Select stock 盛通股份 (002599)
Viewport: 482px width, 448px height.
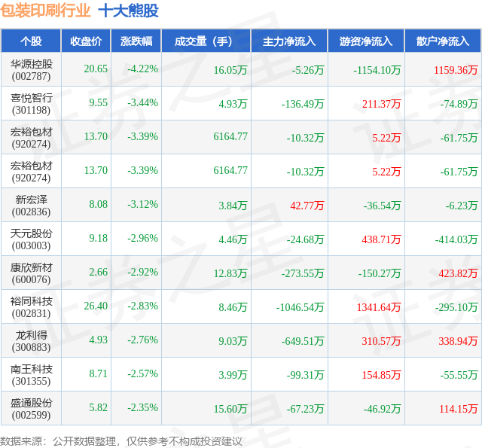(x=31, y=408)
